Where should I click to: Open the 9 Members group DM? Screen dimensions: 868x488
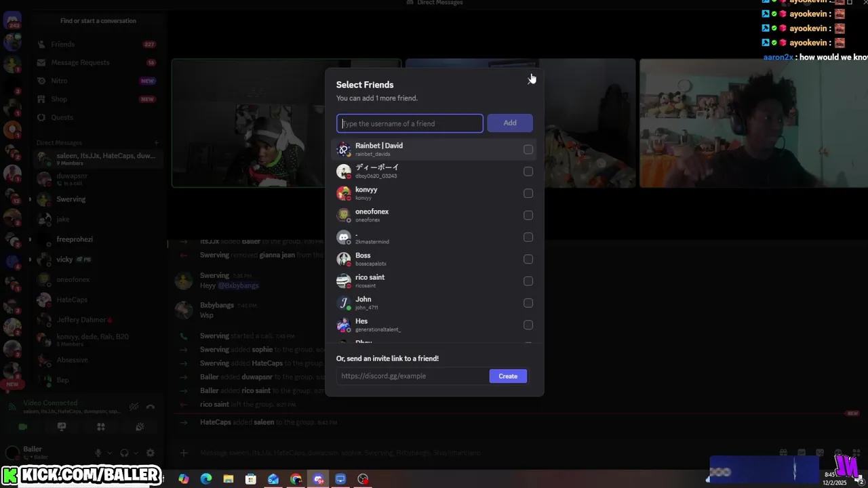pyautogui.click(x=98, y=159)
